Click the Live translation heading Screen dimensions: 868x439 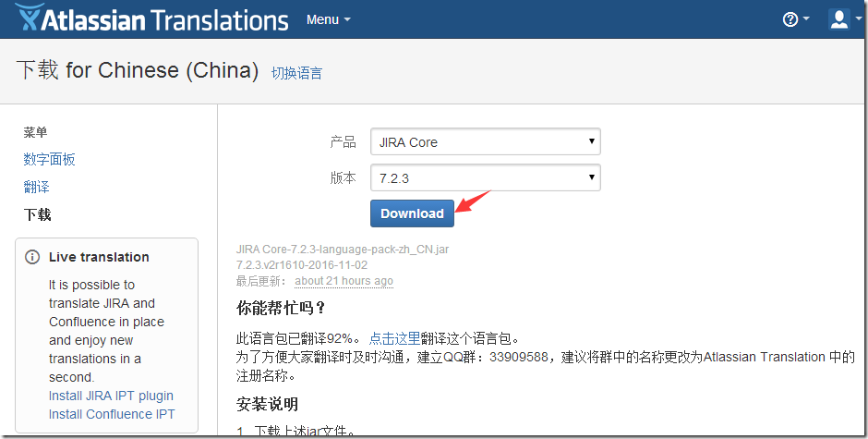99,257
